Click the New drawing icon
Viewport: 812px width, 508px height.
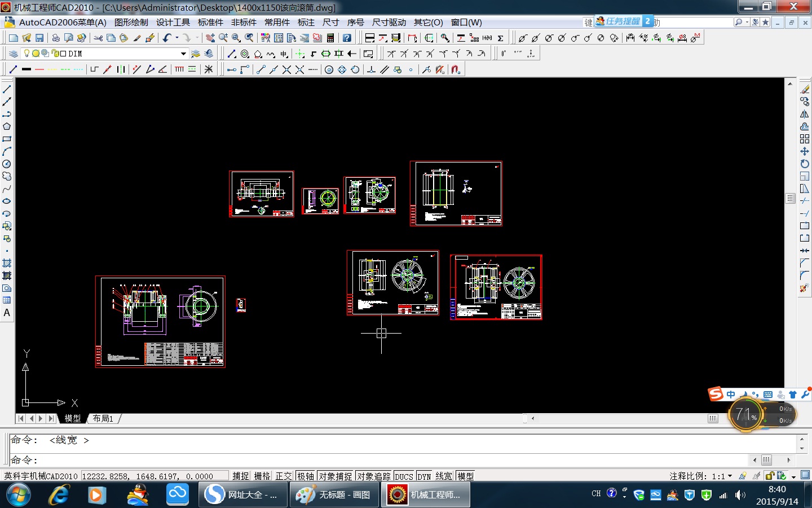click(x=14, y=38)
